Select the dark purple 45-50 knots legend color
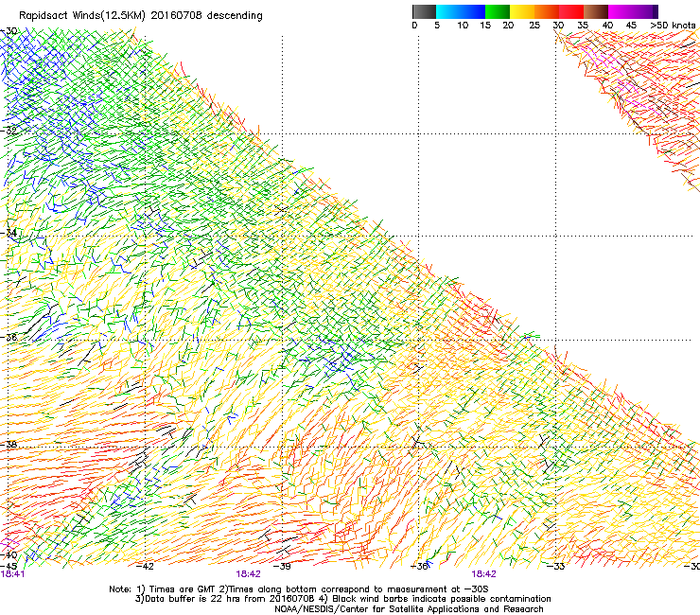 tap(645, 11)
